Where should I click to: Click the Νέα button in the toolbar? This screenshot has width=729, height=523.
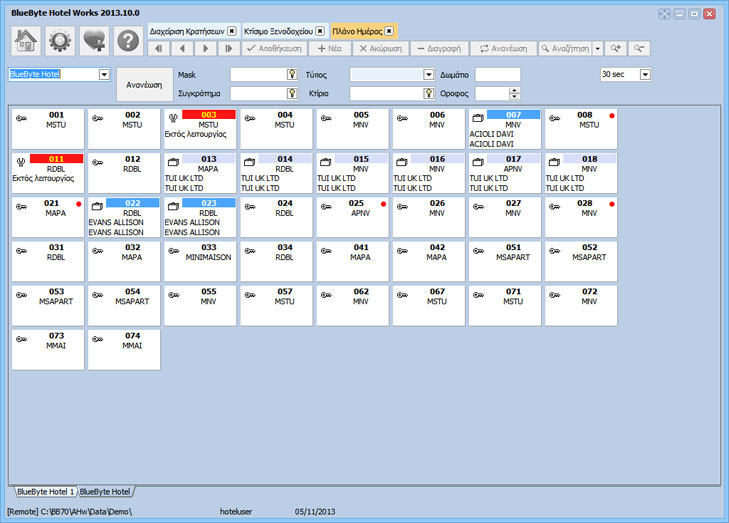(x=329, y=48)
